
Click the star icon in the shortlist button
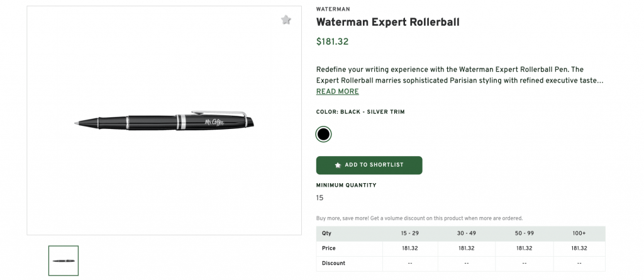click(x=338, y=165)
